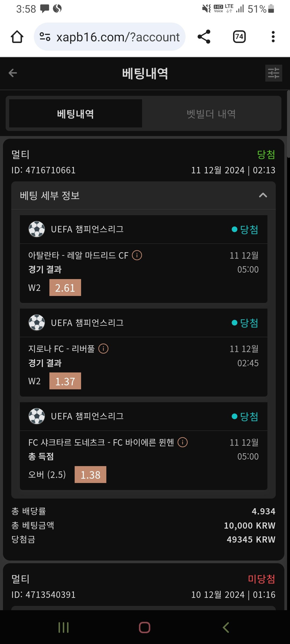
Task: Tap the share icon in browser bar
Action: pos(204,37)
